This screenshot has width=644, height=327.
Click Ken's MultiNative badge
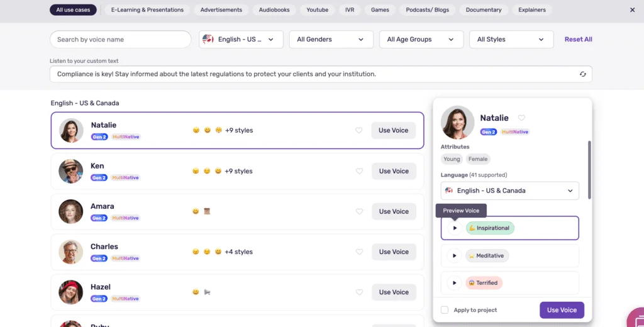coord(125,177)
